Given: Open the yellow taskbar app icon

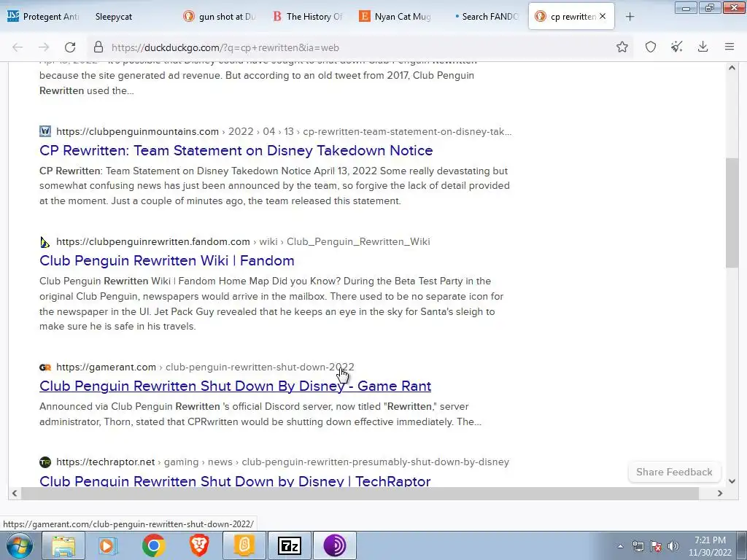Looking at the screenshot, I should (244, 545).
